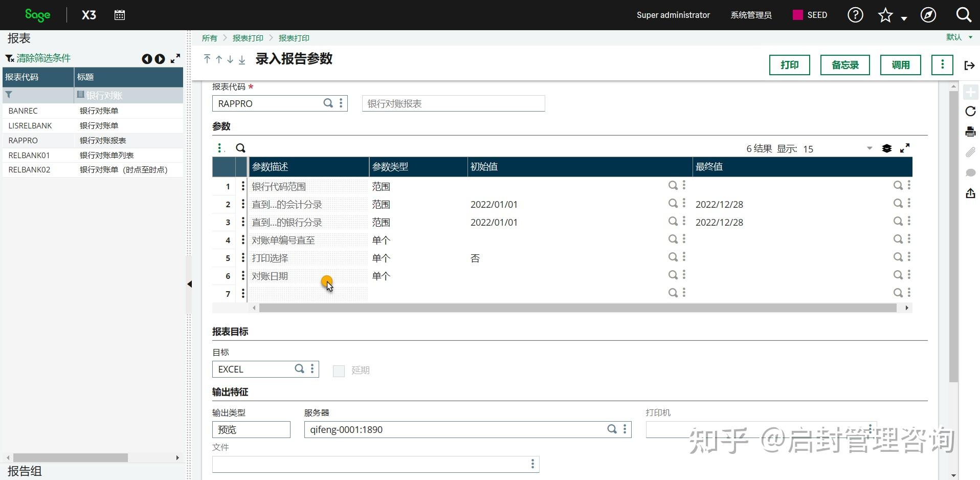Open the comments bubble icon
The height and width of the screenshot is (480, 980).
[970, 173]
